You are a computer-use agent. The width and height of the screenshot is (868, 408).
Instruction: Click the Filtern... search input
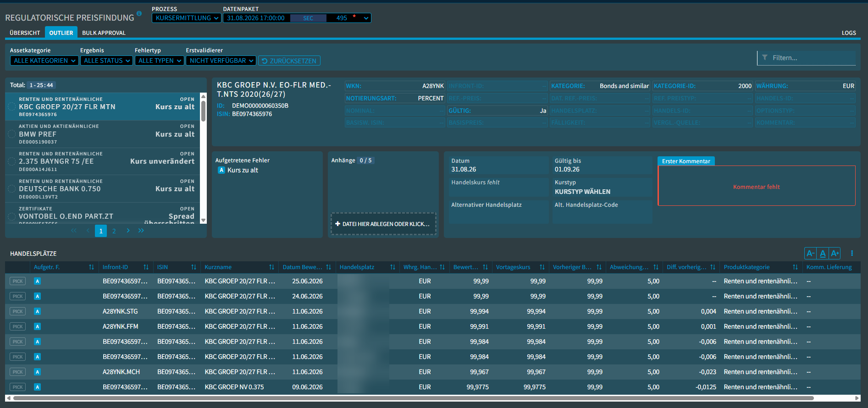click(806, 58)
